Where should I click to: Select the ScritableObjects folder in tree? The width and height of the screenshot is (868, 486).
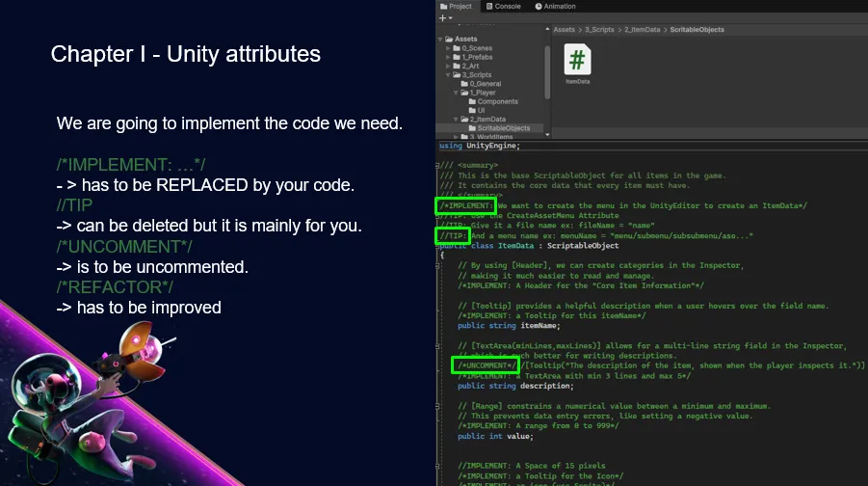(499, 128)
